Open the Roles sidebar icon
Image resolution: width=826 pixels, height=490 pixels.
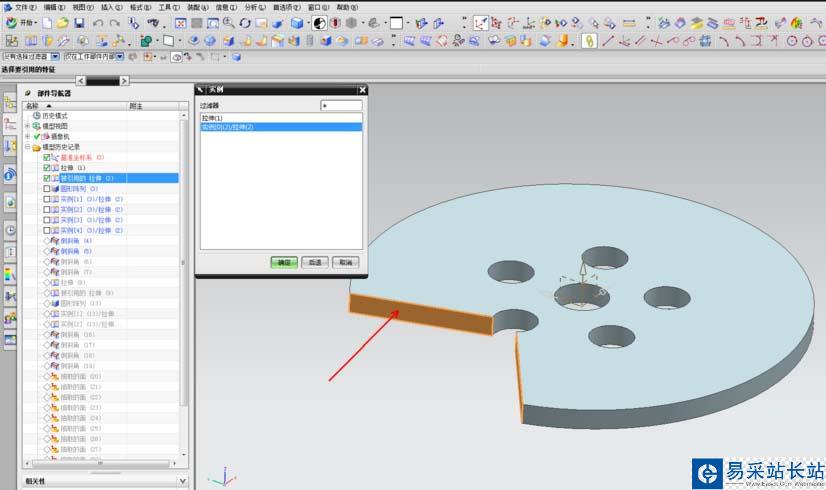(x=10, y=318)
